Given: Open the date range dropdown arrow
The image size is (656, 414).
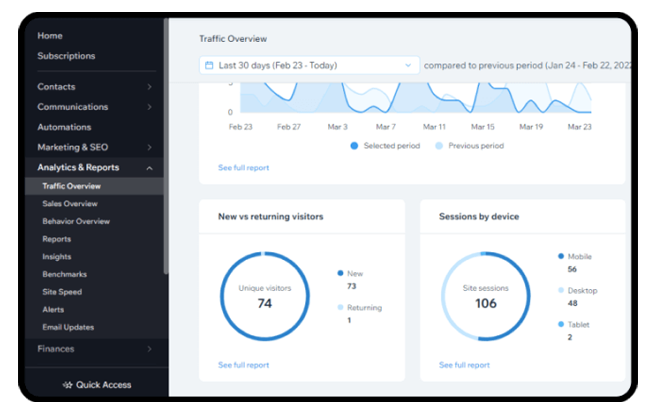Looking at the screenshot, I should [x=408, y=65].
